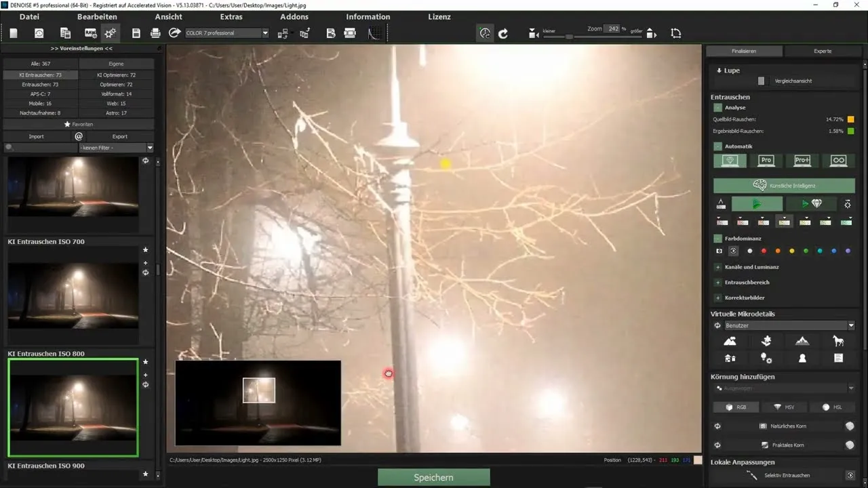
Task: Pick the green Farbdominanz color dot
Action: [806, 251]
